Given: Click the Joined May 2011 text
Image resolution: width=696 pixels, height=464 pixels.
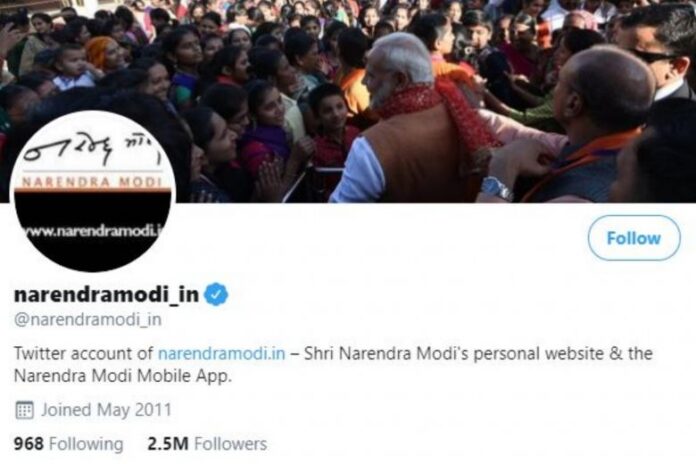Looking at the screenshot, I should point(106,410).
